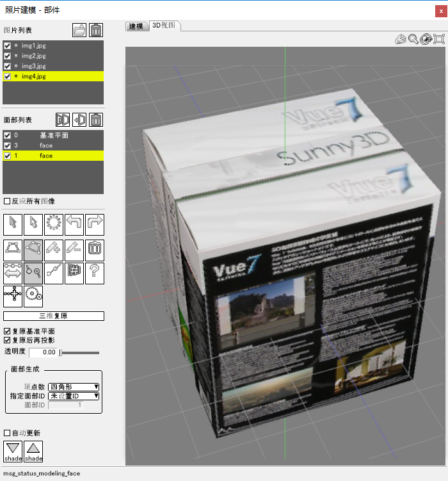Select the polygon face creation tool
The image size is (448, 481).
coord(33,250)
